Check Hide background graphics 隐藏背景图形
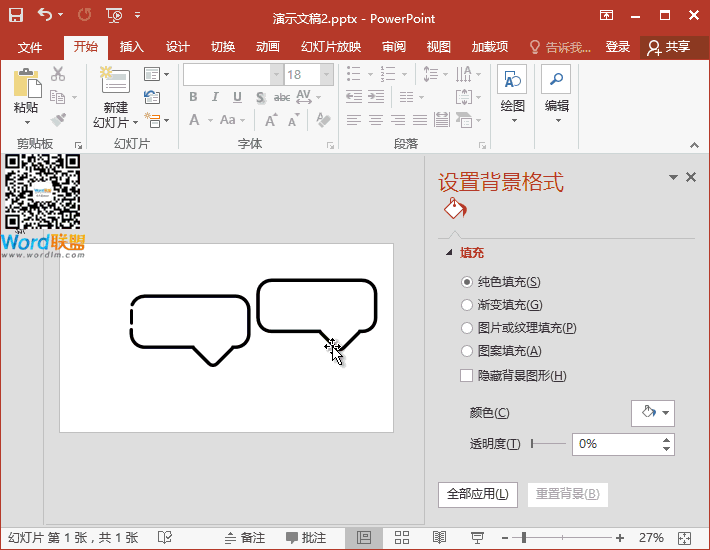The height and width of the screenshot is (550, 710). click(x=466, y=375)
